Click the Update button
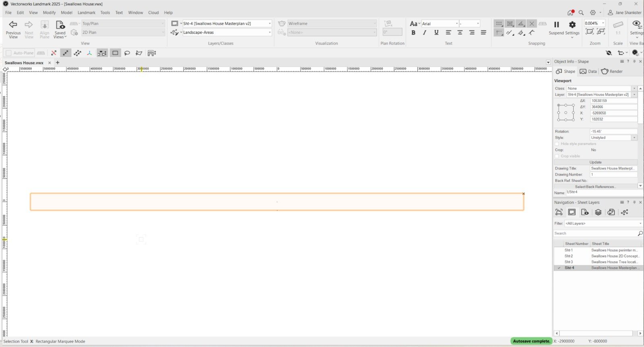 [x=595, y=162]
